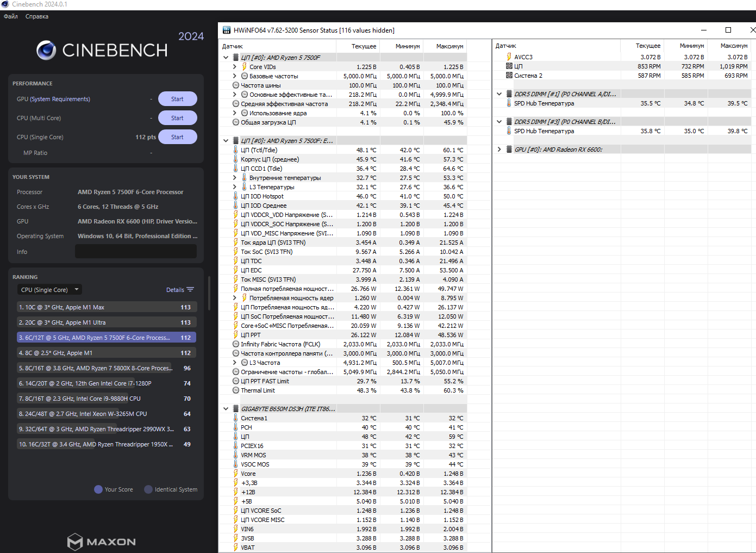756x553 pixels.
Task: Collapse the DDR5 DIMM [#3] group
Action: pos(499,121)
